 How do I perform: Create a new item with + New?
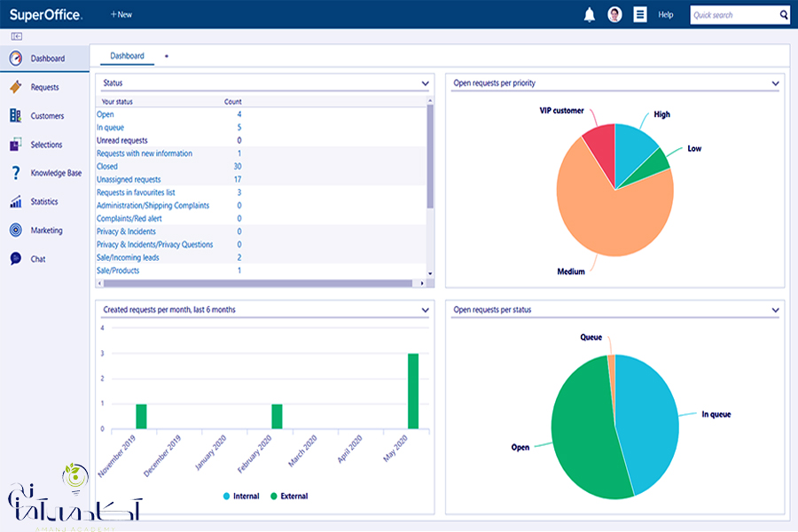pyautogui.click(x=121, y=15)
